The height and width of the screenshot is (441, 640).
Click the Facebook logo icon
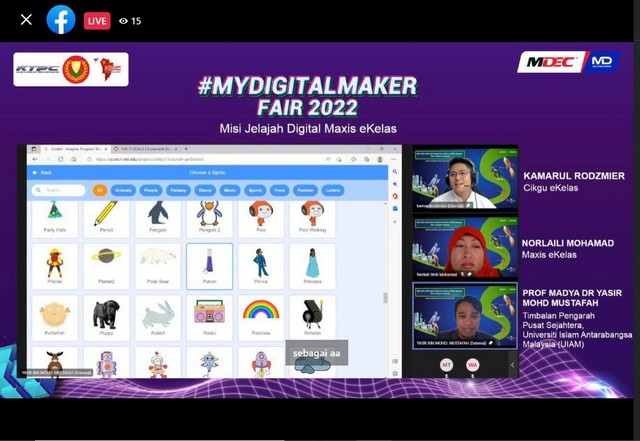tap(61, 20)
